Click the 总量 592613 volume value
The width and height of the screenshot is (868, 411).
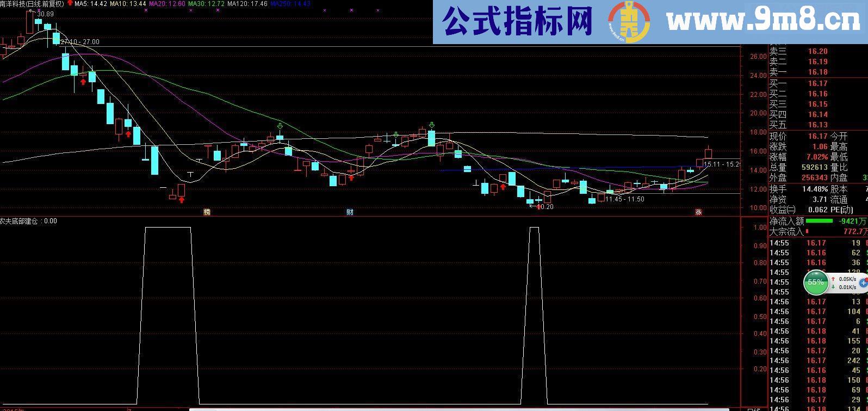(814, 168)
